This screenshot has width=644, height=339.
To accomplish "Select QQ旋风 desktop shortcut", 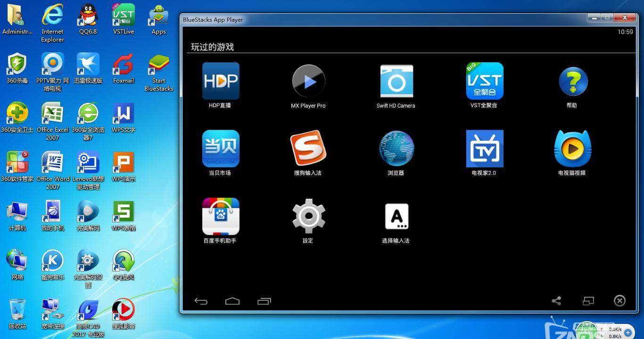I will pos(124,264).
